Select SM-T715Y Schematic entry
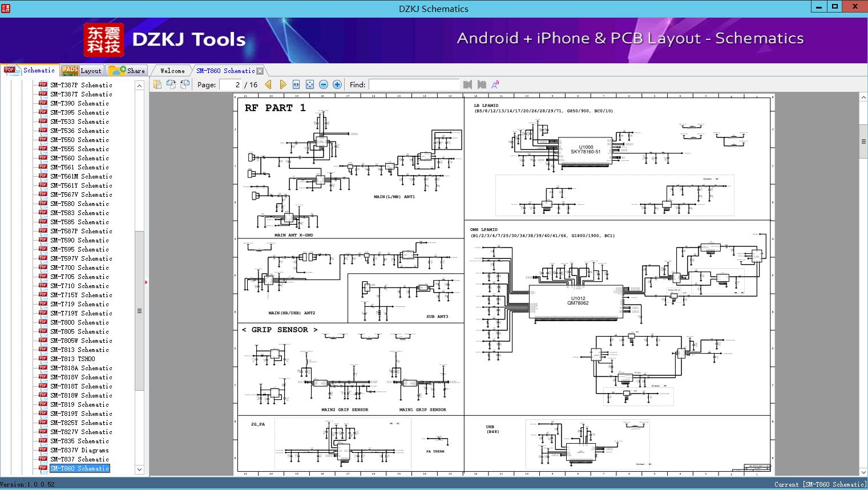Screen dimensions: 868x490 tap(81, 295)
